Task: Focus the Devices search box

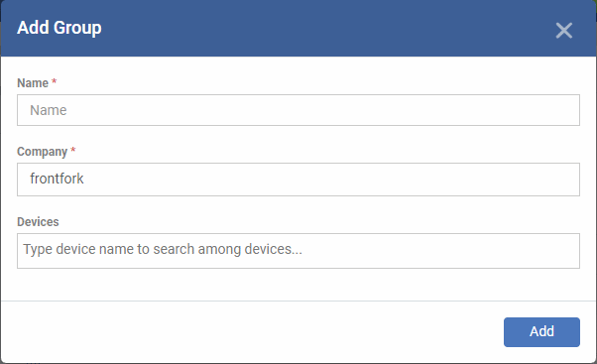Action: point(298,251)
